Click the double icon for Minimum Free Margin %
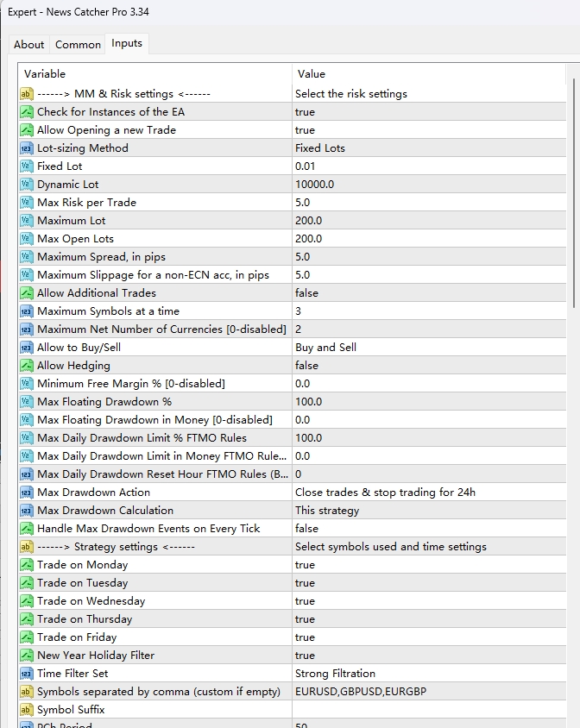This screenshot has width=580, height=728. [x=27, y=384]
